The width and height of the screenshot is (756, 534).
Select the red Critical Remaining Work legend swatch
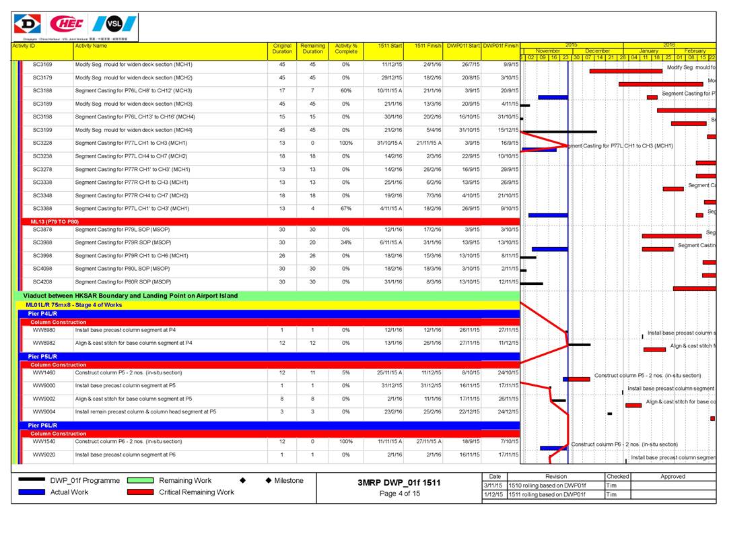pos(140,492)
